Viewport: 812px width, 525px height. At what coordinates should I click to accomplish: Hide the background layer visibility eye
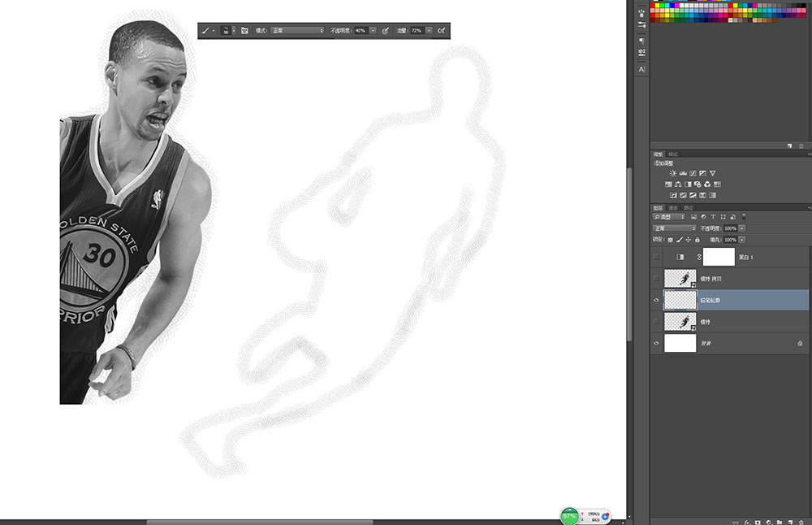[656, 343]
